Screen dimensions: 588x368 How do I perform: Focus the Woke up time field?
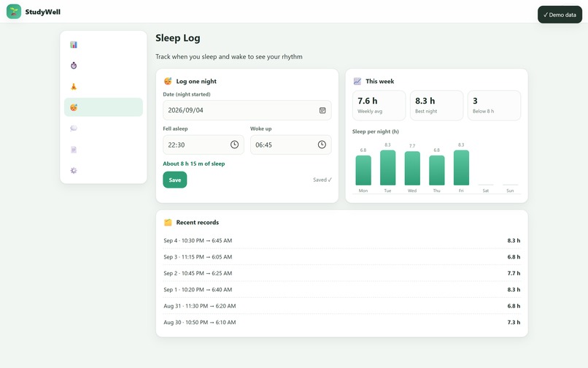click(290, 145)
